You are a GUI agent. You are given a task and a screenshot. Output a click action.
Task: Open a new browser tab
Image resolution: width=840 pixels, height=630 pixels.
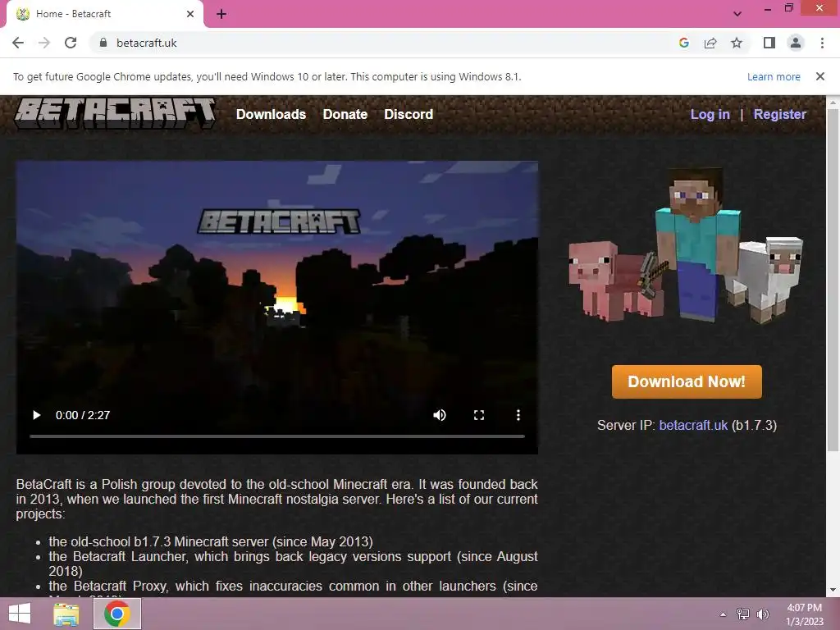tap(221, 14)
